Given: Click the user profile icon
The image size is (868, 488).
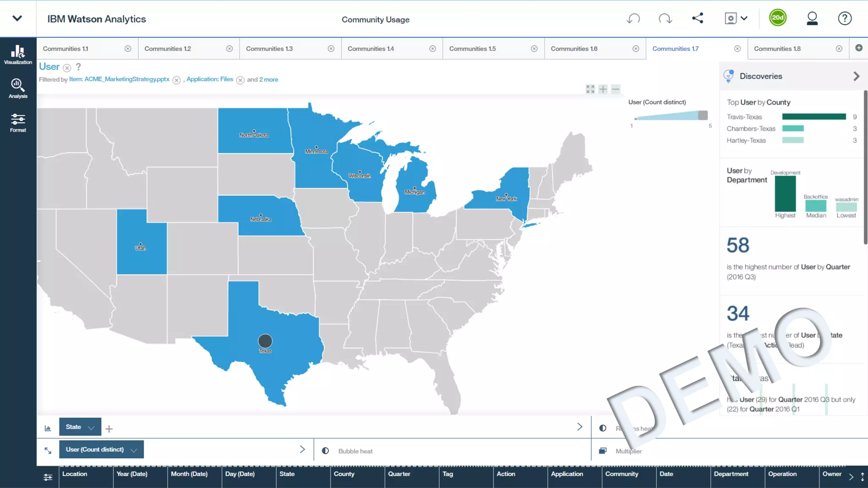Looking at the screenshot, I should [812, 19].
